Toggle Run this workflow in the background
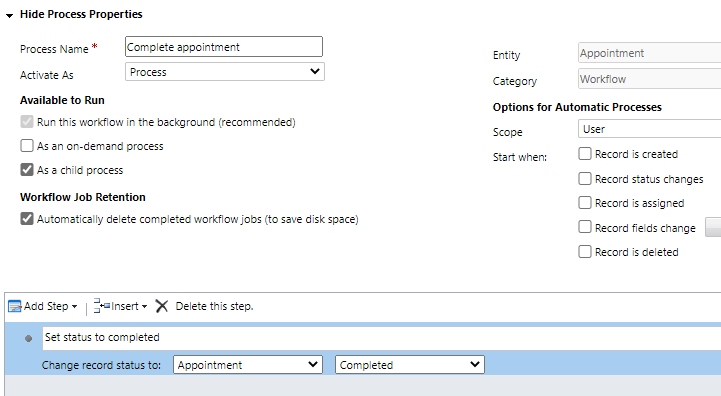Screen dimensions: 721x396 pyautogui.click(x=27, y=122)
